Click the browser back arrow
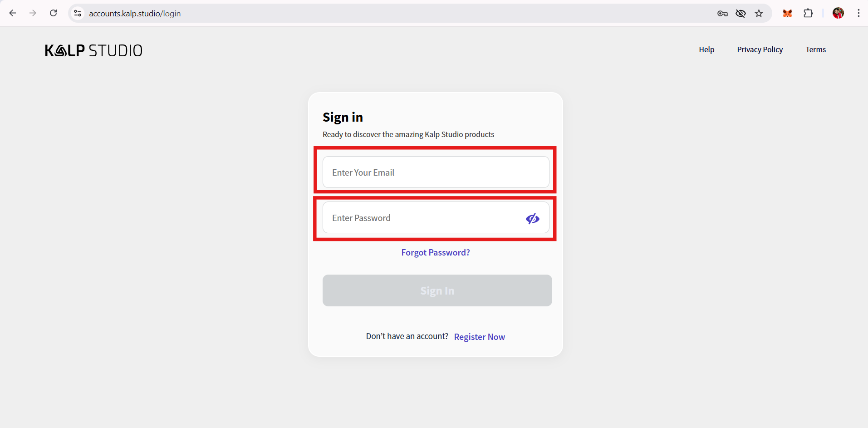 pyautogui.click(x=13, y=13)
